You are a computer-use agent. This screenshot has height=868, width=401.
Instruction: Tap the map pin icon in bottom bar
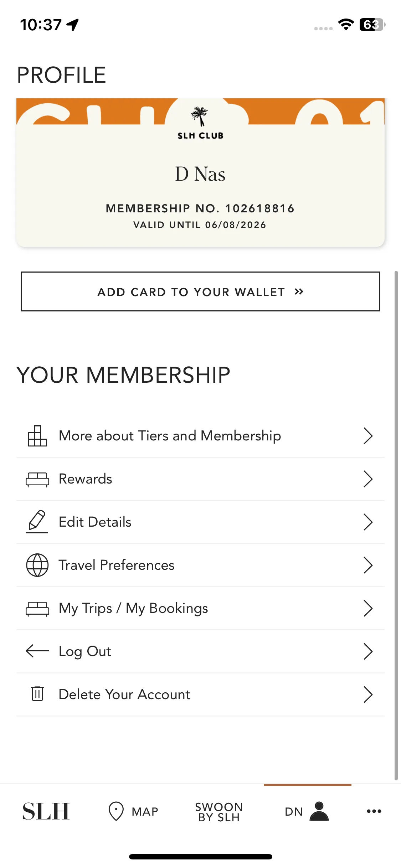point(116,811)
